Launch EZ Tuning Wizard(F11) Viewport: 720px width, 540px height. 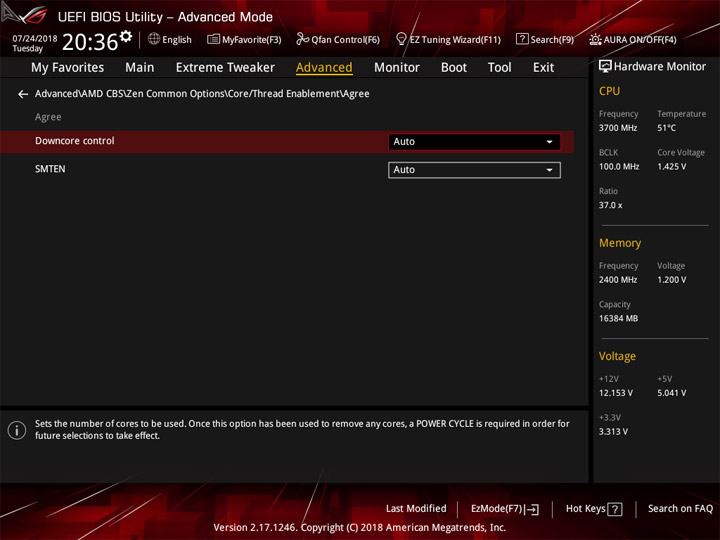point(448,39)
